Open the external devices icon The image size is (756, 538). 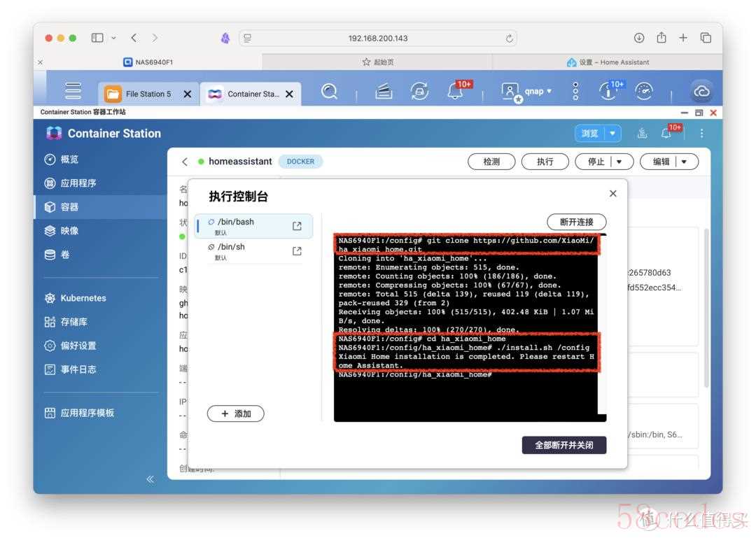[419, 91]
